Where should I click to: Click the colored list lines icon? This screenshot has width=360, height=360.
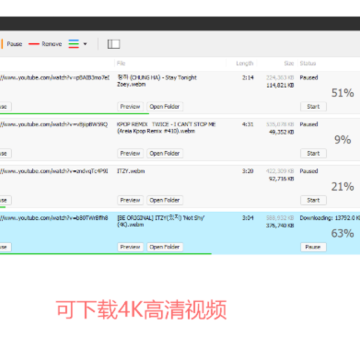click(x=74, y=44)
